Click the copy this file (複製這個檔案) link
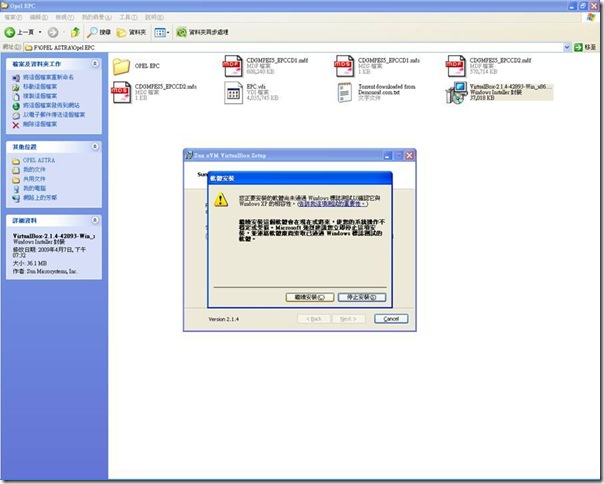The image size is (604, 484). [x=40, y=96]
